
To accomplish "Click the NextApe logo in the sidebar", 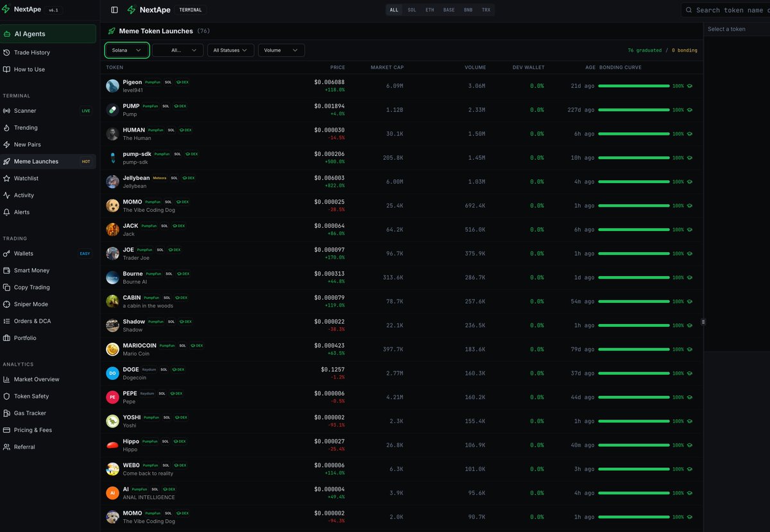I will coord(22,10).
